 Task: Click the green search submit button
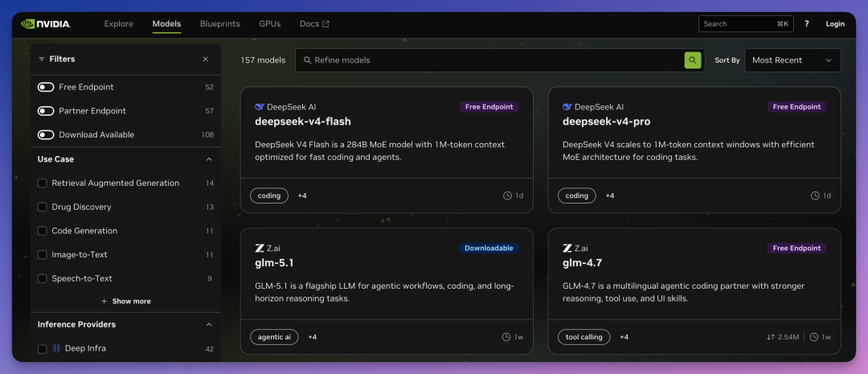[692, 60]
